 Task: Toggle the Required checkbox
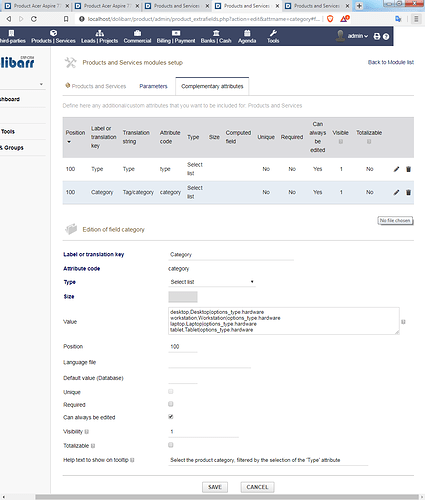click(x=171, y=404)
